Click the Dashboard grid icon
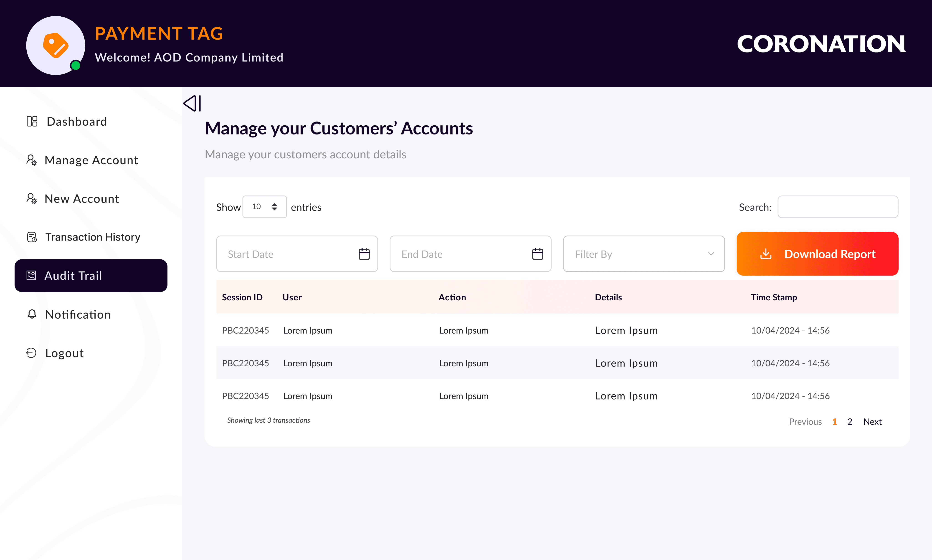This screenshot has height=560, width=932. 32,122
